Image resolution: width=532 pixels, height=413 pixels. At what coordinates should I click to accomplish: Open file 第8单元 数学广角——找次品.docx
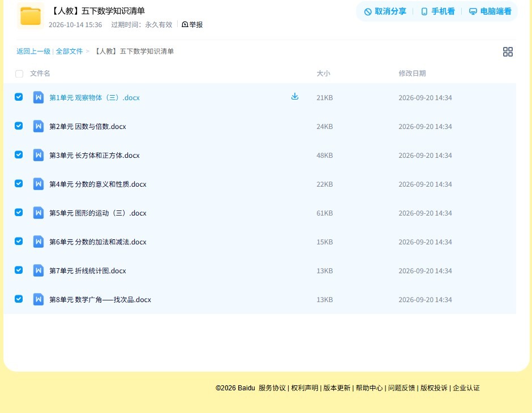[x=100, y=299]
